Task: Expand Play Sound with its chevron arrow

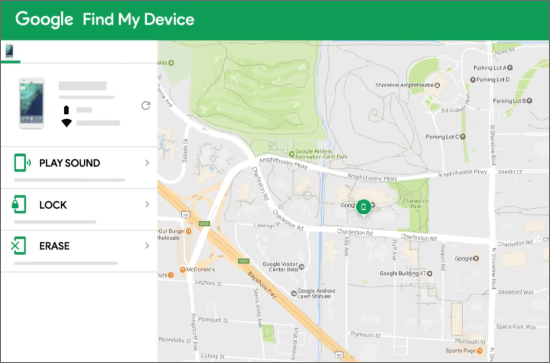Action: (147, 163)
